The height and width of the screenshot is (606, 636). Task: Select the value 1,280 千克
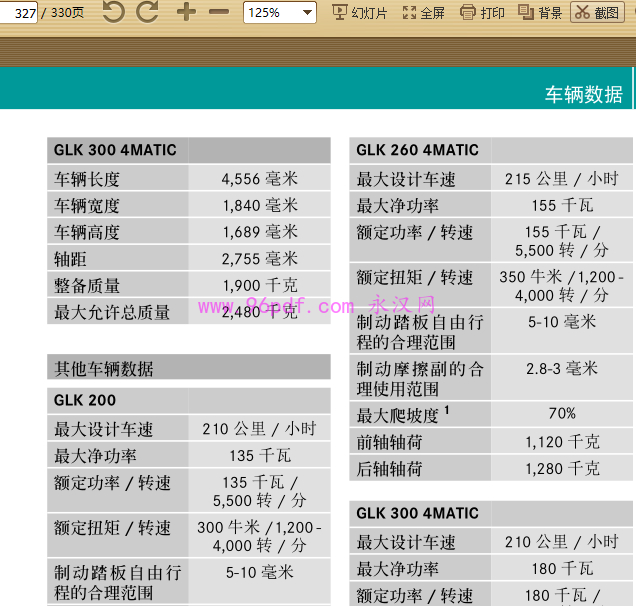tap(562, 468)
